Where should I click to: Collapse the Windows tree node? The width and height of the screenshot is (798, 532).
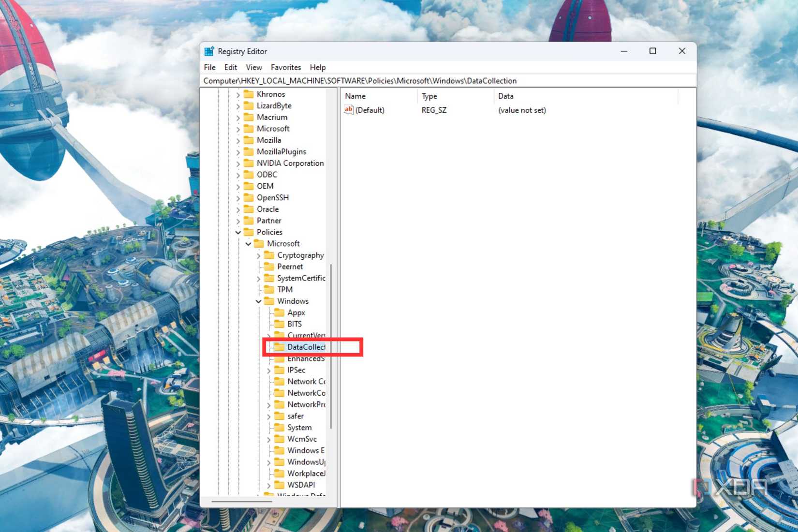click(259, 301)
